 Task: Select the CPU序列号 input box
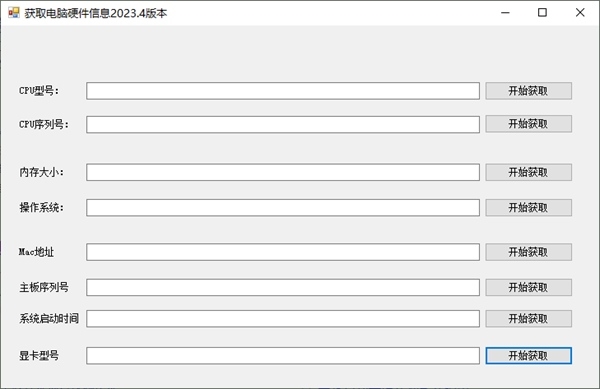pyautogui.click(x=283, y=124)
